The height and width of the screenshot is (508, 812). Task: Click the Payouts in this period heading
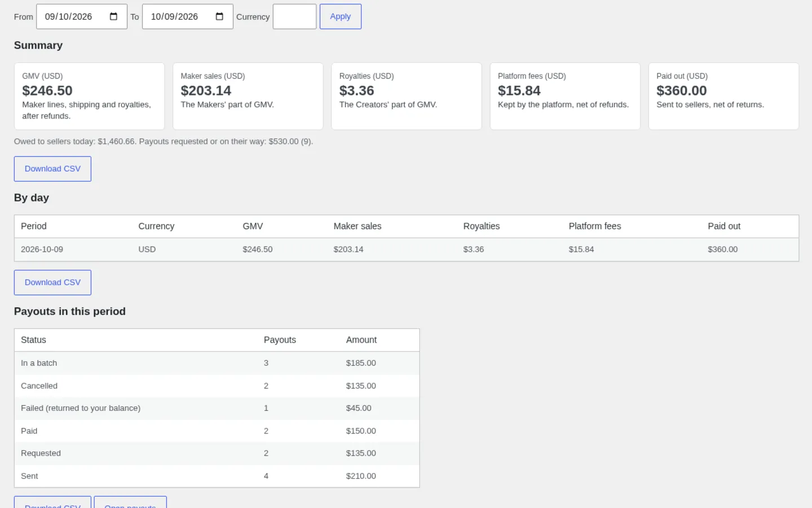tap(70, 312)
